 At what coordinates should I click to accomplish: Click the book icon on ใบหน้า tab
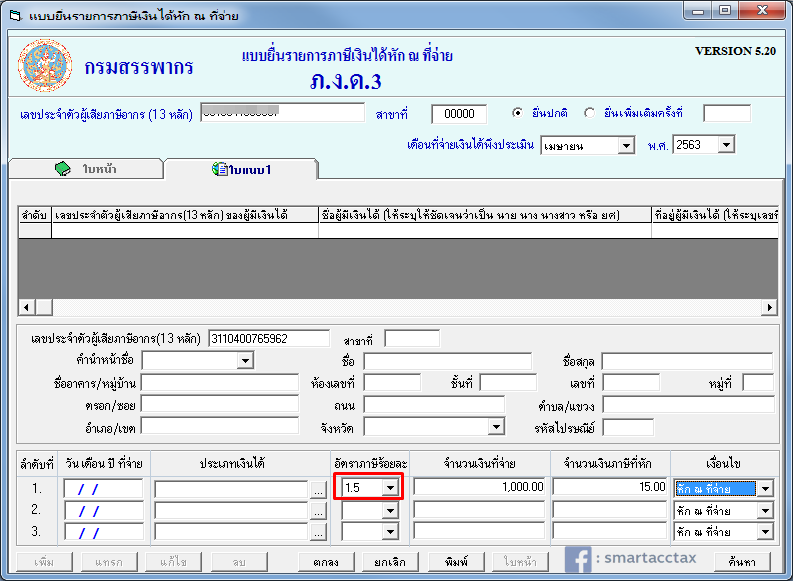click(63, 168)
